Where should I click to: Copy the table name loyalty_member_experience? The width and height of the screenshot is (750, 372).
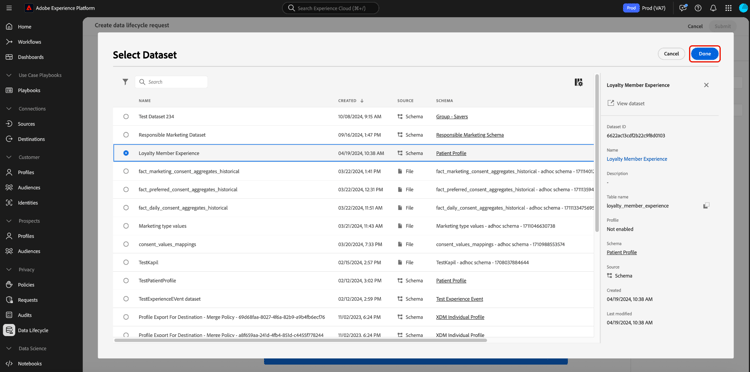pyautogui.click(x=706, y=206)
